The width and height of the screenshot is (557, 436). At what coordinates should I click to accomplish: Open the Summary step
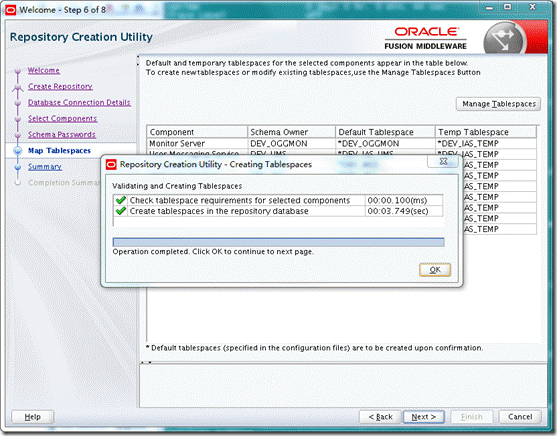45,166
